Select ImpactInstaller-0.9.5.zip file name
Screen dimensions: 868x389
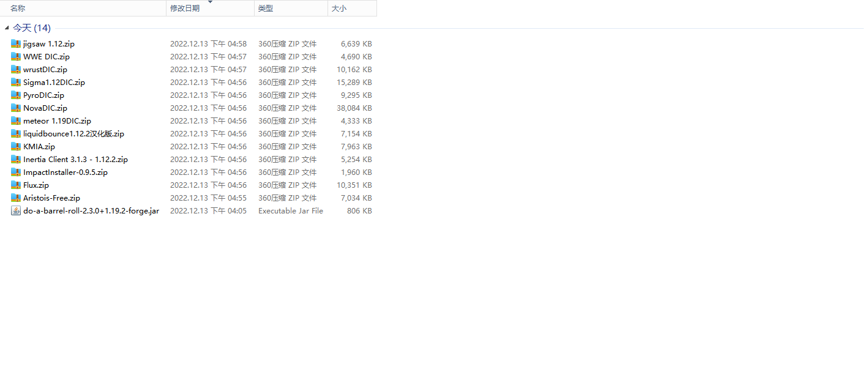tap(65, 172)
